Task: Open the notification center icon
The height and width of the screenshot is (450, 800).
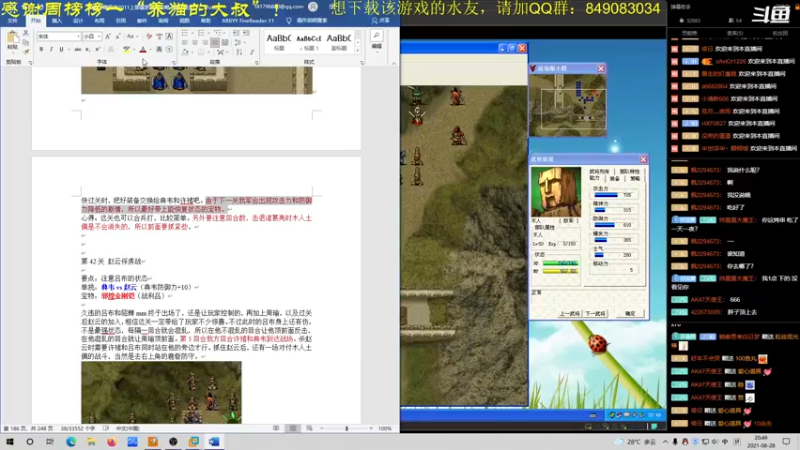Action: pyautogui.click(x=786, y=442)
